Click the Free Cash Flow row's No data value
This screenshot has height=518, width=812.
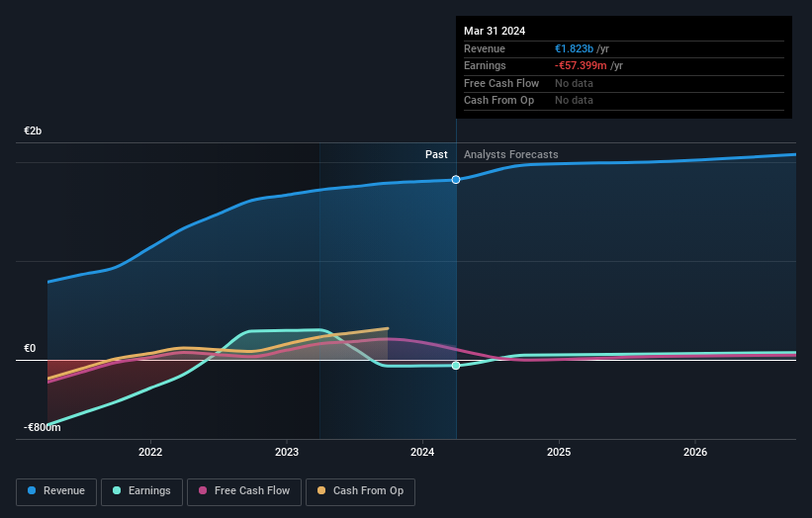tap(574, 83)
